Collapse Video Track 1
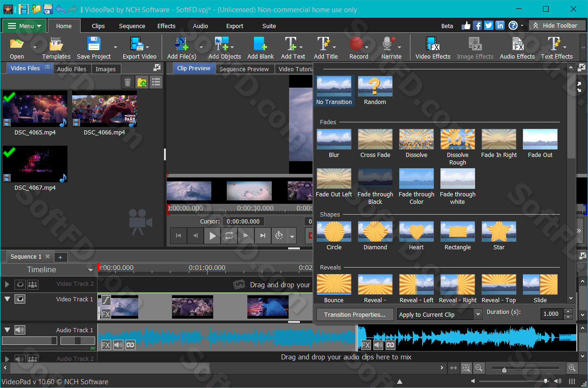The image size is (588, 388). coord(7,299)
